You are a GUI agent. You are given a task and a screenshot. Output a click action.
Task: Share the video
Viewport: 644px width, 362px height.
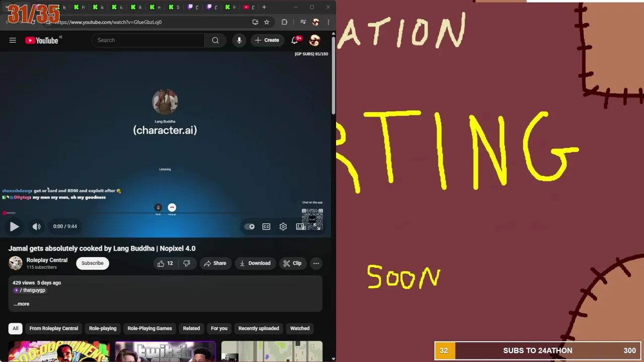tap(215, 263)
